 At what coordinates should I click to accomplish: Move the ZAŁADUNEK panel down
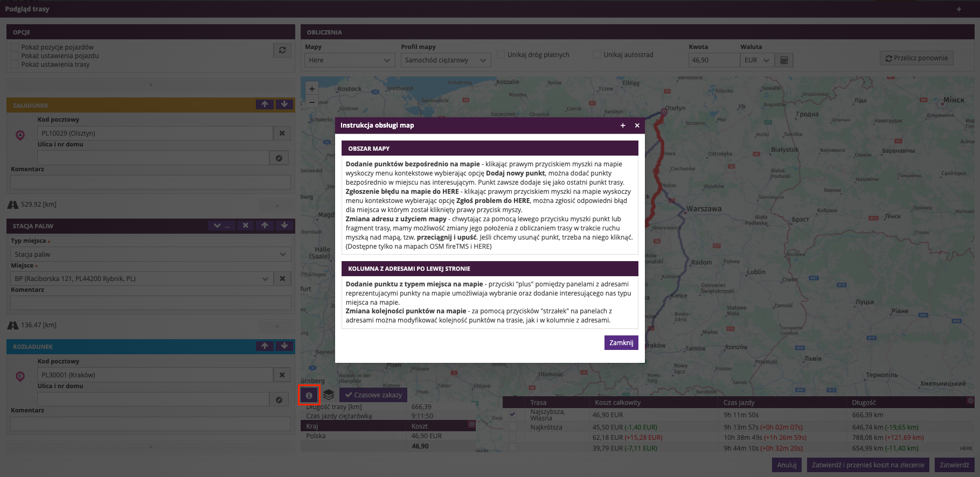click(284, 104)
